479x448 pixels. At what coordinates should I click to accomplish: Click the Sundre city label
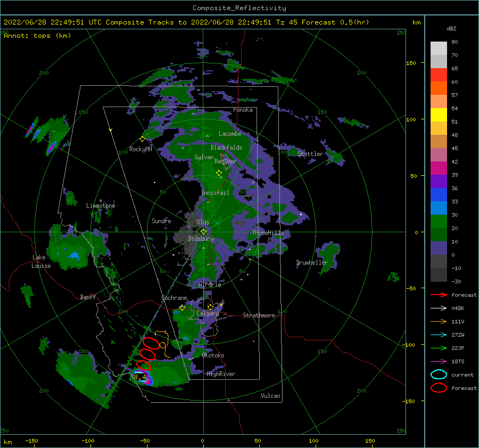[161, 221]
